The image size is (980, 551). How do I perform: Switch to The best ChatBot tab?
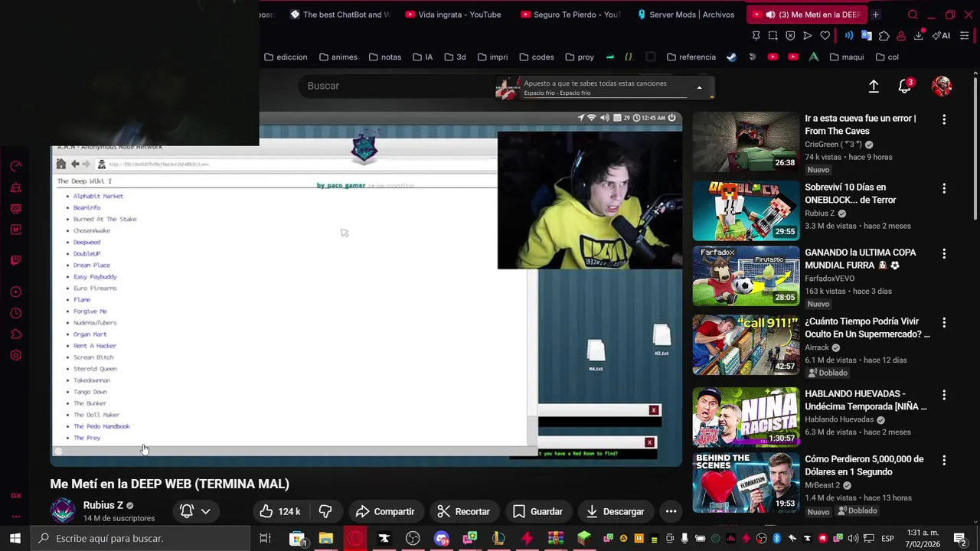[x=340, y=15]
